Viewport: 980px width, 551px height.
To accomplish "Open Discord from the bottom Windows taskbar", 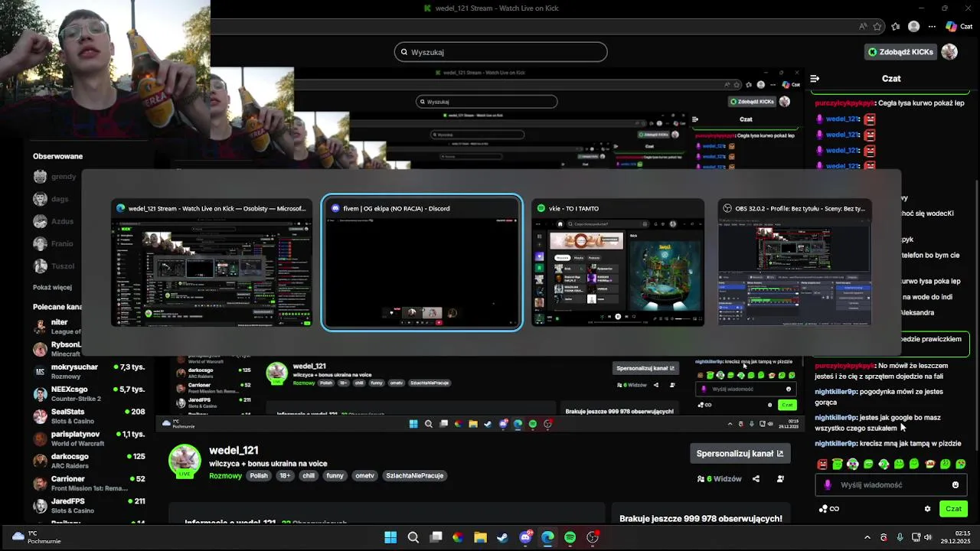I will click(x=525, y=537).
